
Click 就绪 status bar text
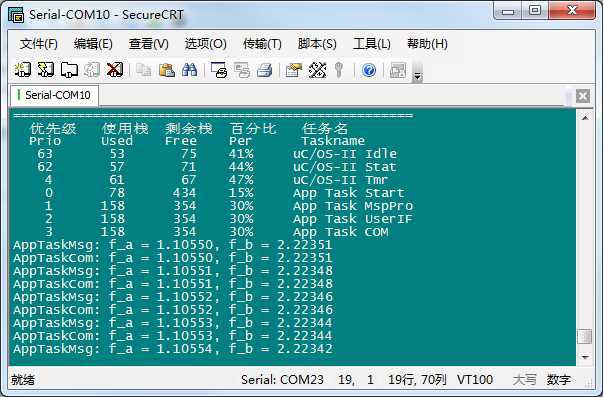(x=23, y=380)
